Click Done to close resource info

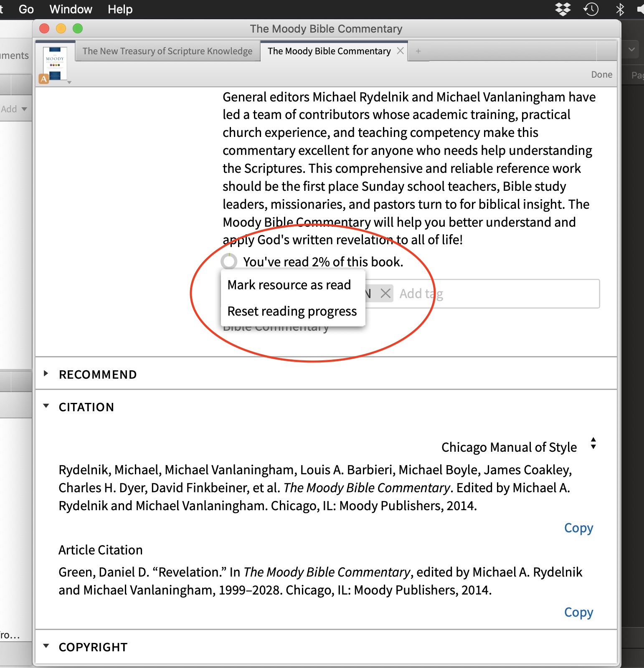pos(601,74)
